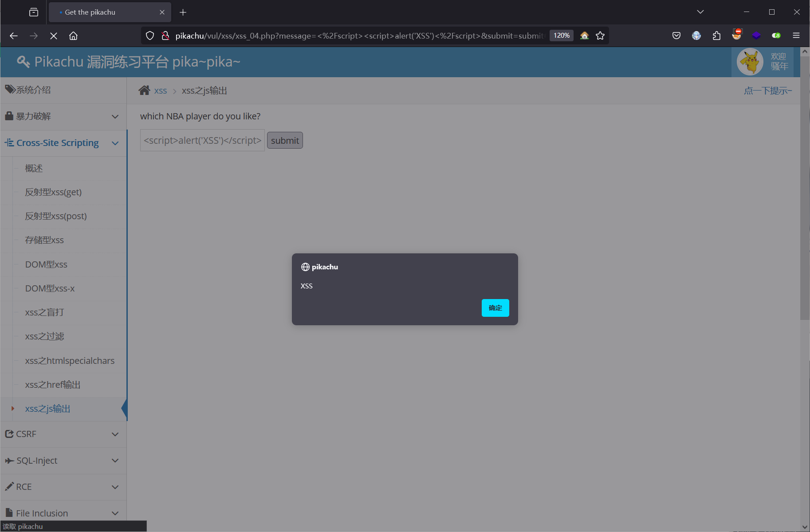This screenshot has height=532, width=810.
Task: Open a new tab with the plus button
Action: click(x=183, y=12)
